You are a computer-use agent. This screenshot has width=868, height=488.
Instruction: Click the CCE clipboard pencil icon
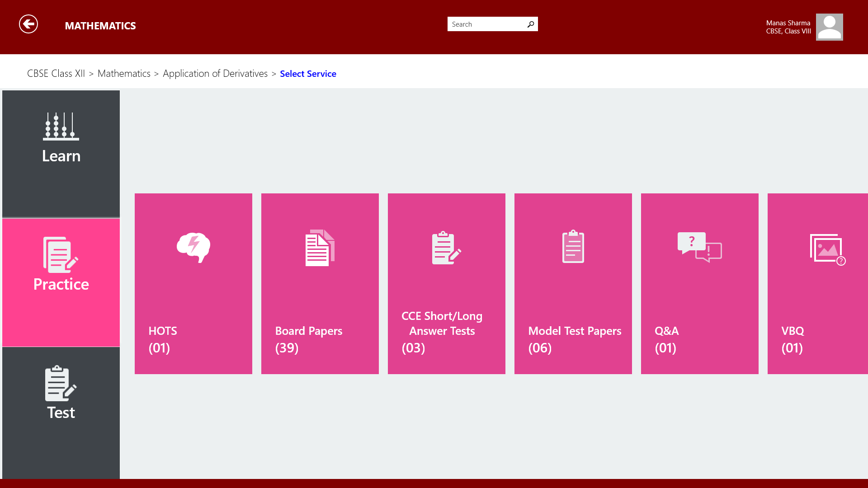446,248
